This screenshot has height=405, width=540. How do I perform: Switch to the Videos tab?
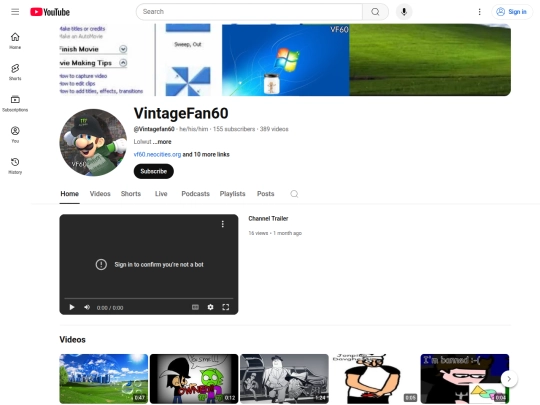(100, 194)
